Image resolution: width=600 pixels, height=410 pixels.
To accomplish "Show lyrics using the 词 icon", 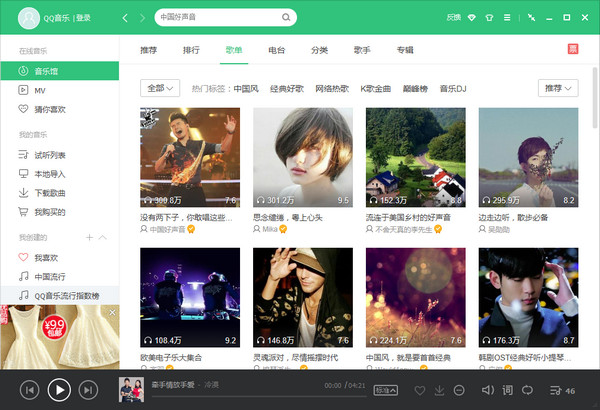I will point(507,389).
